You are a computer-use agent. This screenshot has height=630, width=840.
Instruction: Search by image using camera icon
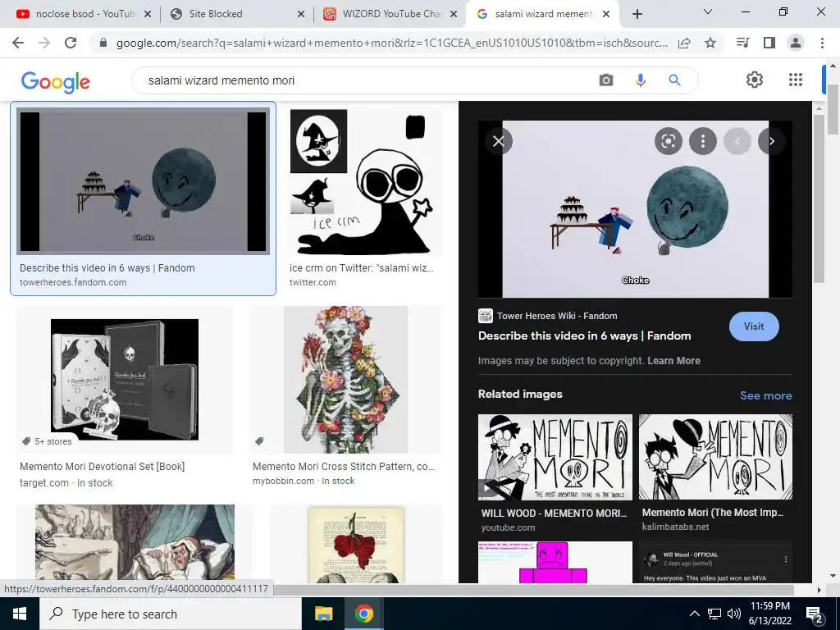606,80
